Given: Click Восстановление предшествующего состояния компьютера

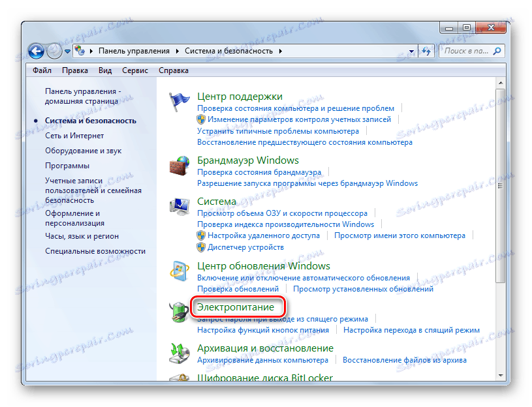Looking at the screenshot, I should [x=305, y=142].
